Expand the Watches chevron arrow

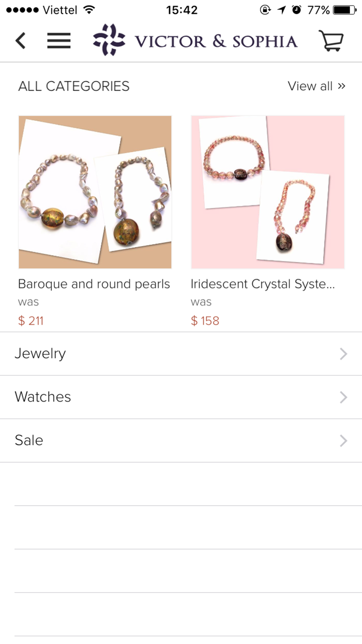coord(343,397)
